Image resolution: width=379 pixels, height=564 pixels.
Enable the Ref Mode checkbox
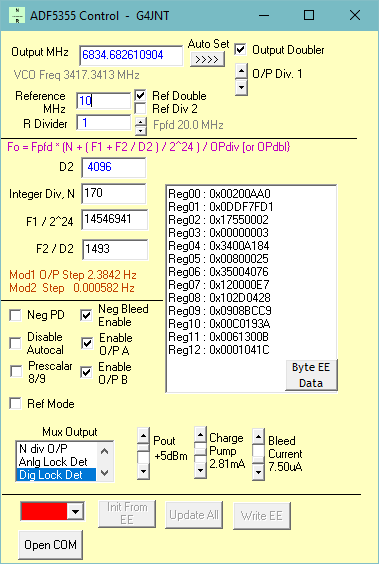(15, 404)
